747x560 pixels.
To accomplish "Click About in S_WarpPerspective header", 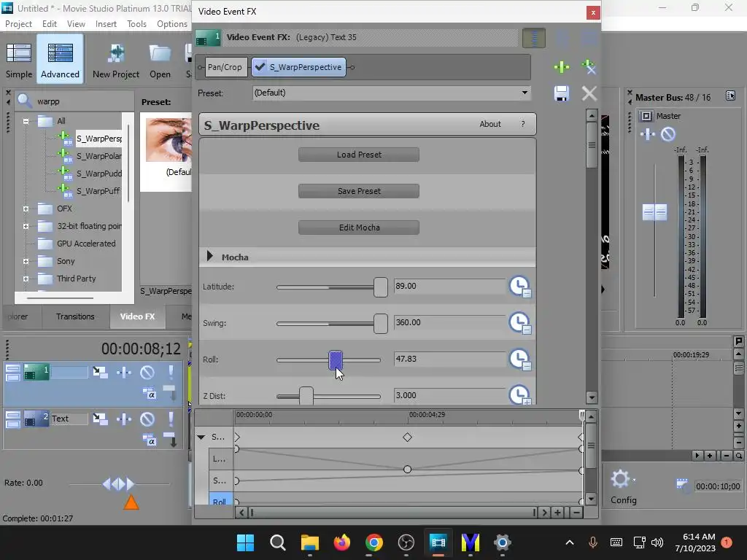I will [490, 124].
